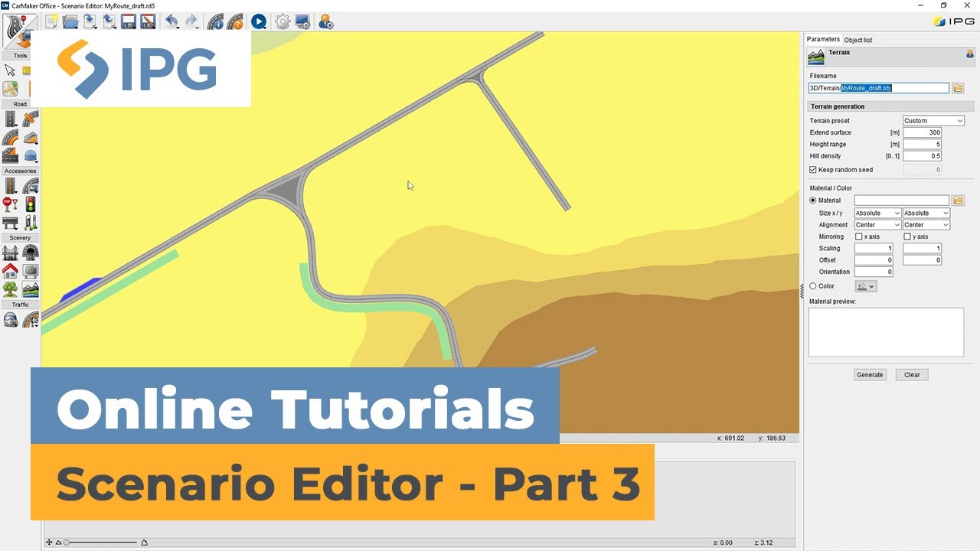Image resolution: width=980 pixels, height=551 pixels.
Task: Select the tree vegetation tool
Action: pyautogui.click(x=11, y=289)
